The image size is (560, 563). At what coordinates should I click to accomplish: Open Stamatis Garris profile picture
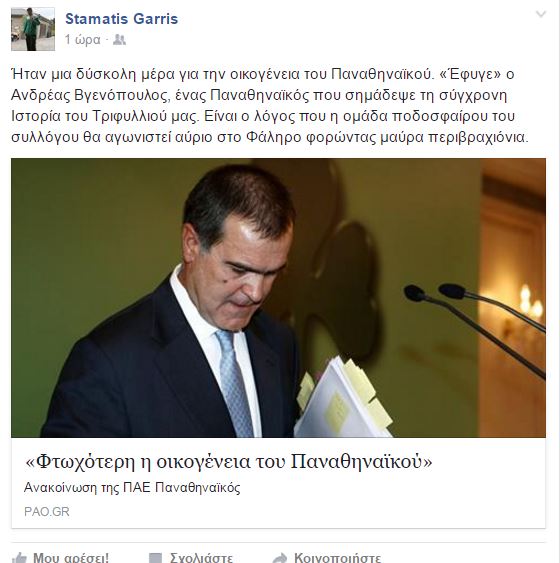coord(33,29)
